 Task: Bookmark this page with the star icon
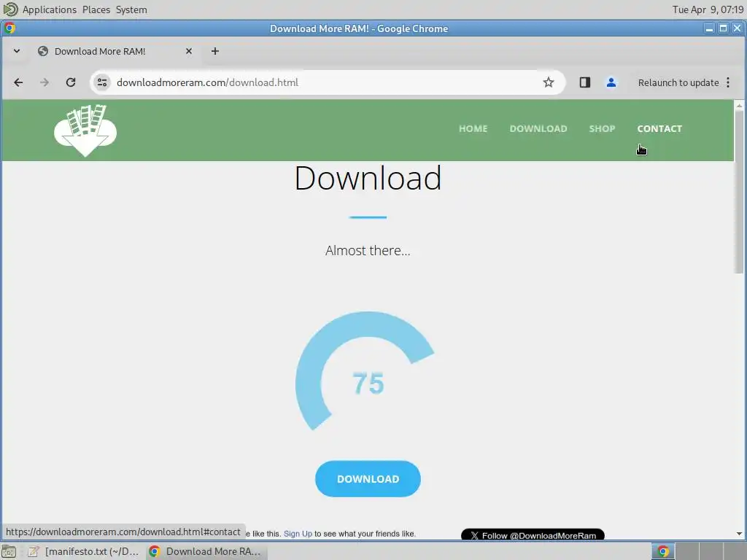(x=549, y=82)
